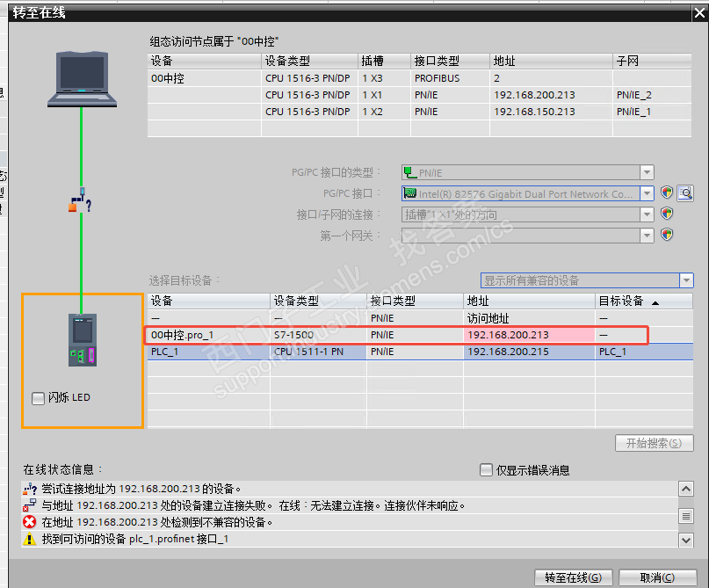Click the connection failed icon in status list
Viewport: 709px width, 588px height.
29,505
